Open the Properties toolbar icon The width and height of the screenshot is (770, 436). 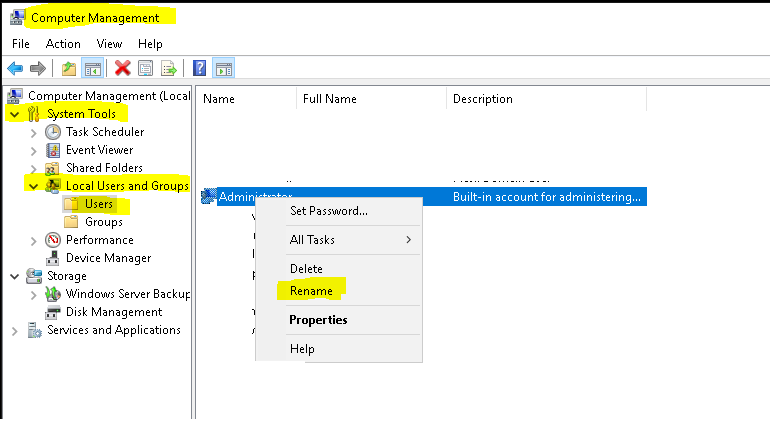click(146, 69)
